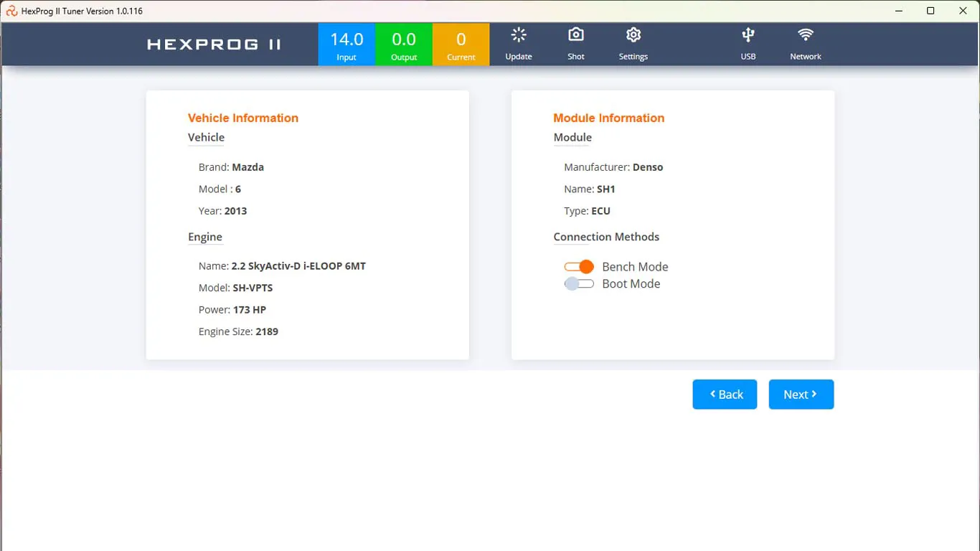Screen dimensions: 980x551
Task: Click the HexProg app logo in title bar
Action: tap(11, 11)
